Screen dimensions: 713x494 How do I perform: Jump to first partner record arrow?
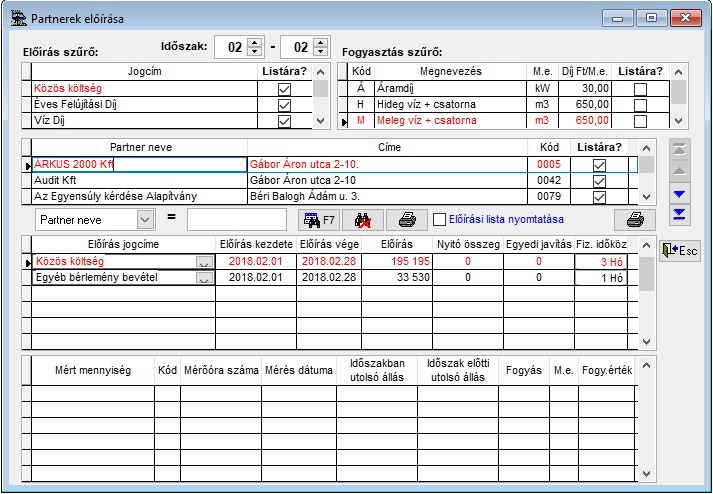[680, 149]
